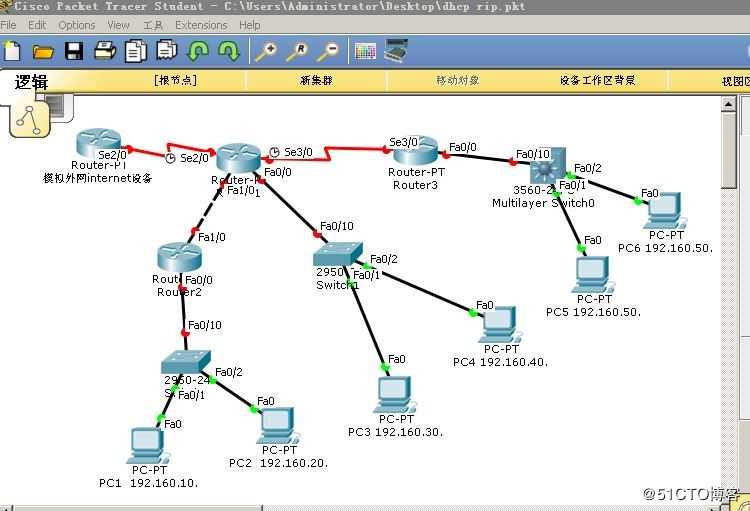Open the custom devices dialog icon

396,51
